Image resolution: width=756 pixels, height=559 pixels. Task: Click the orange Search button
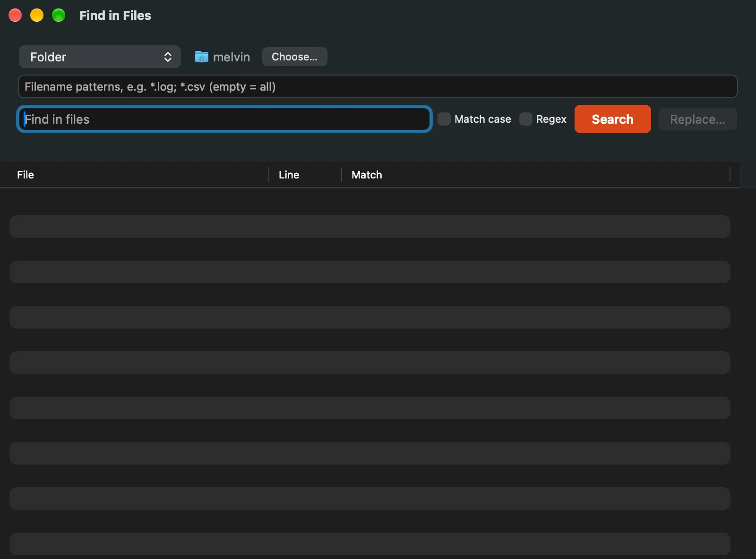612,119
